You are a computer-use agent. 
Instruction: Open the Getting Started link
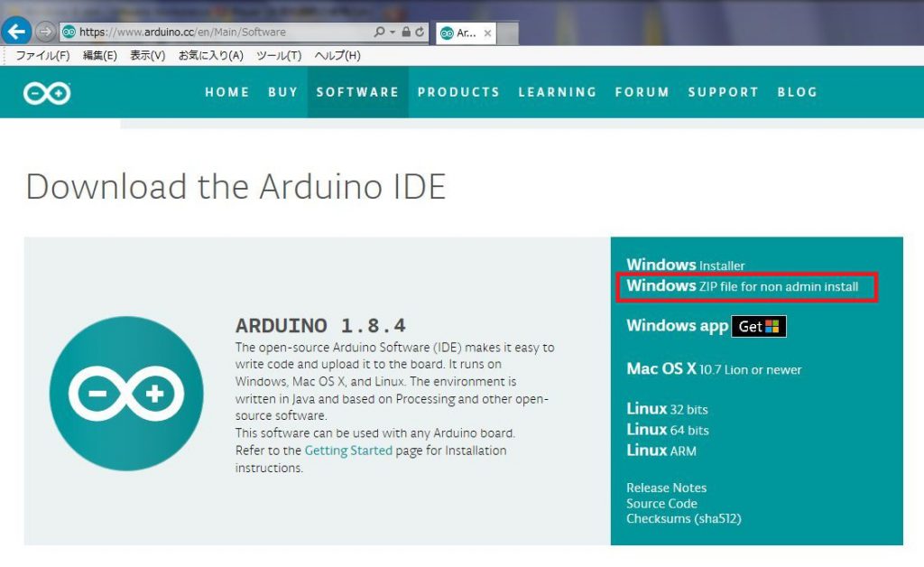pyautogui.click(x=348, y=451)
